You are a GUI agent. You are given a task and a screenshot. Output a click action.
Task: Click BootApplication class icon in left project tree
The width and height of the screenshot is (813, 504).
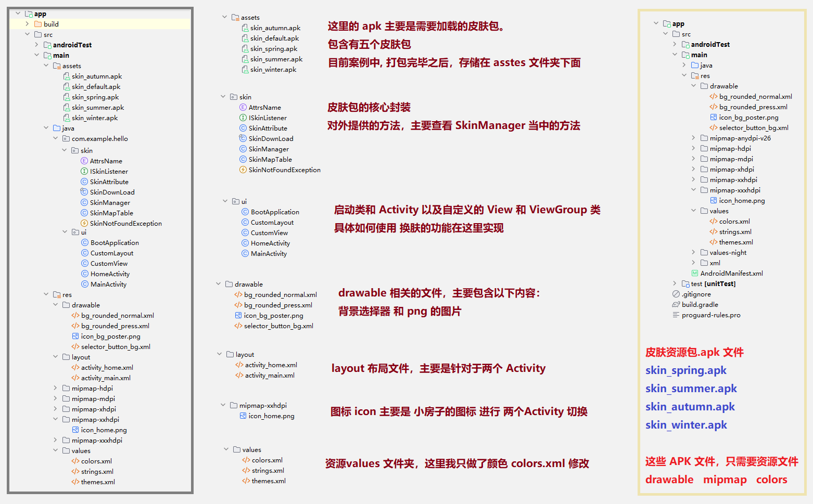85,242
